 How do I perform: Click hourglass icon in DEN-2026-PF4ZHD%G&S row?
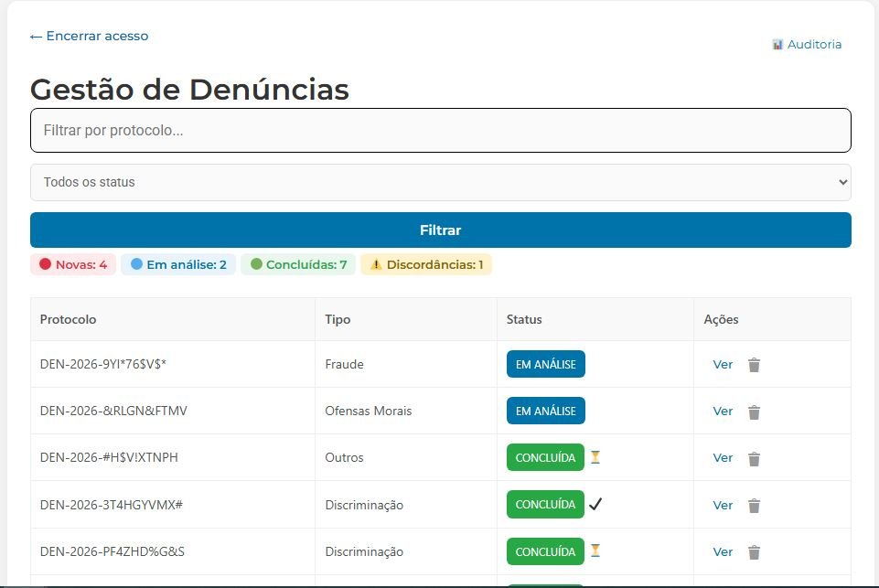tap(595, 551)
